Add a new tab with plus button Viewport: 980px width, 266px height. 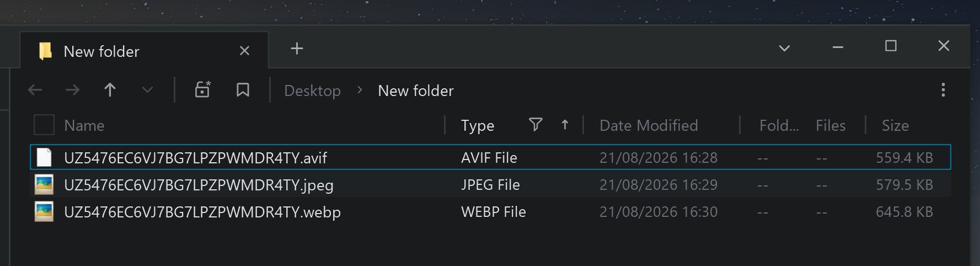pos(297,49)
